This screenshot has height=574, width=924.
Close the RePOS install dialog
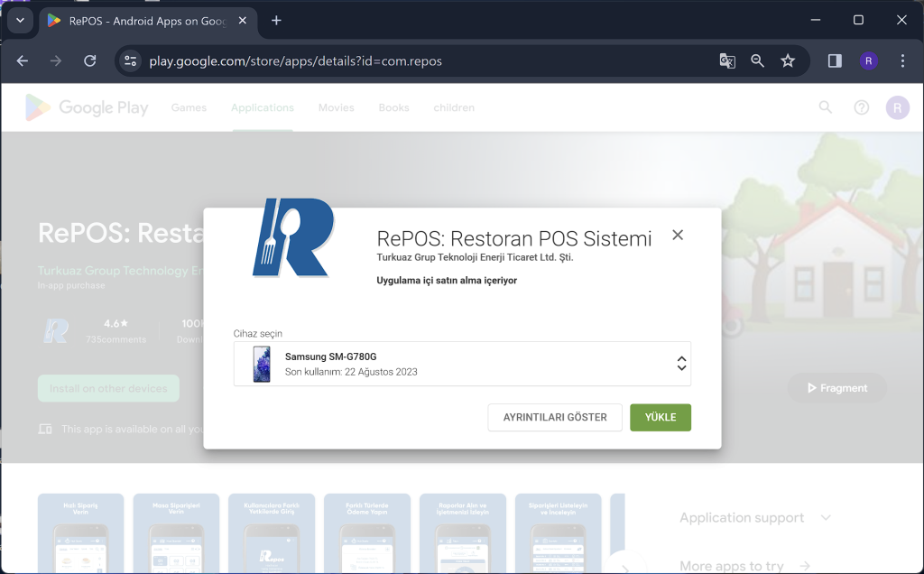(678, 236)
